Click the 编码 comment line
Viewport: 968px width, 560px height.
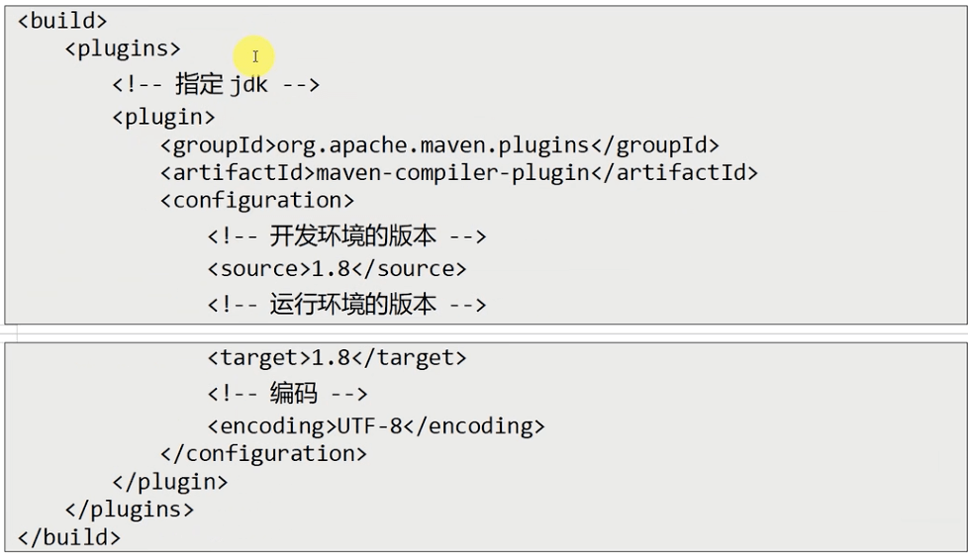point(287,394)
